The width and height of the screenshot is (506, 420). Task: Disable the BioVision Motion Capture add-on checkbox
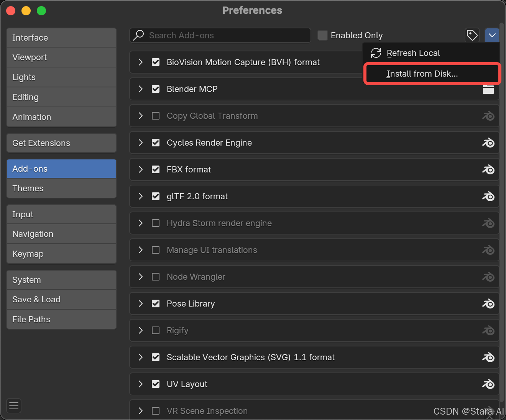pos(156,62)
